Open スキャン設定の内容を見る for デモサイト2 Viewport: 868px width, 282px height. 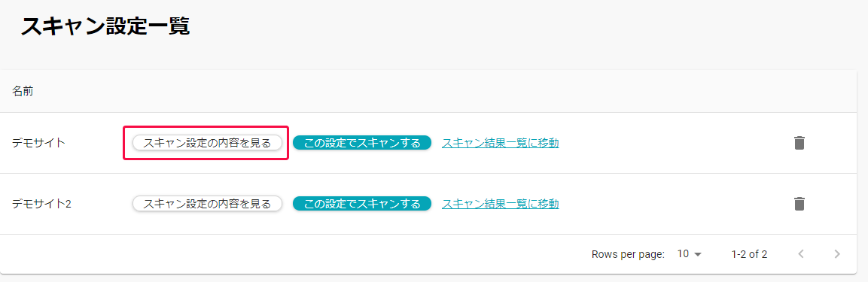tap(208, 204)
